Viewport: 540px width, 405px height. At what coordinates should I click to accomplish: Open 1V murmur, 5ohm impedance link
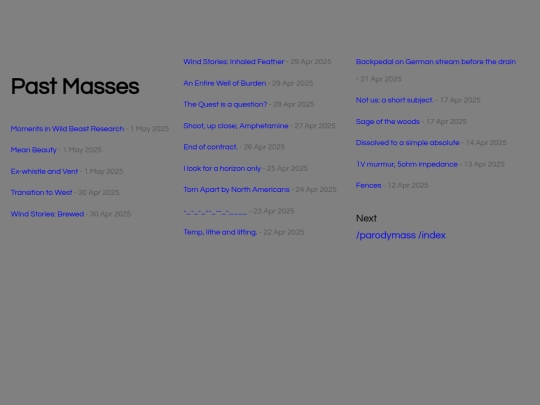coord(407,164)
